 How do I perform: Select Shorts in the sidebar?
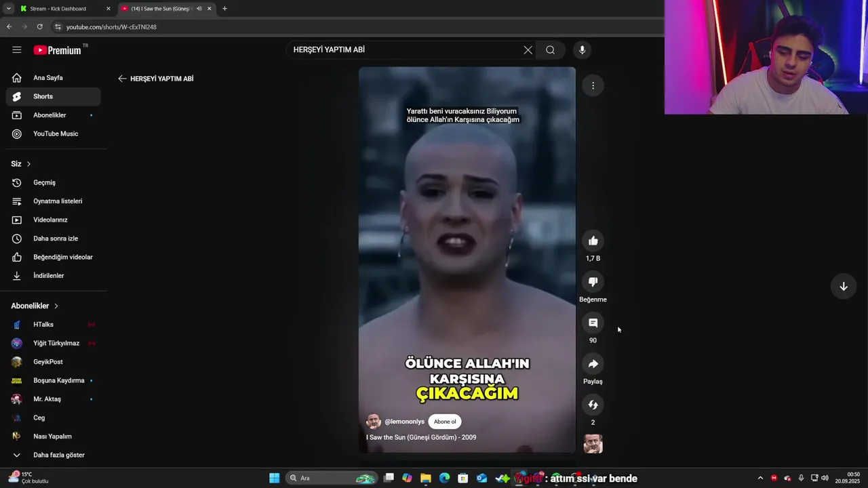[x=53, y=96]
